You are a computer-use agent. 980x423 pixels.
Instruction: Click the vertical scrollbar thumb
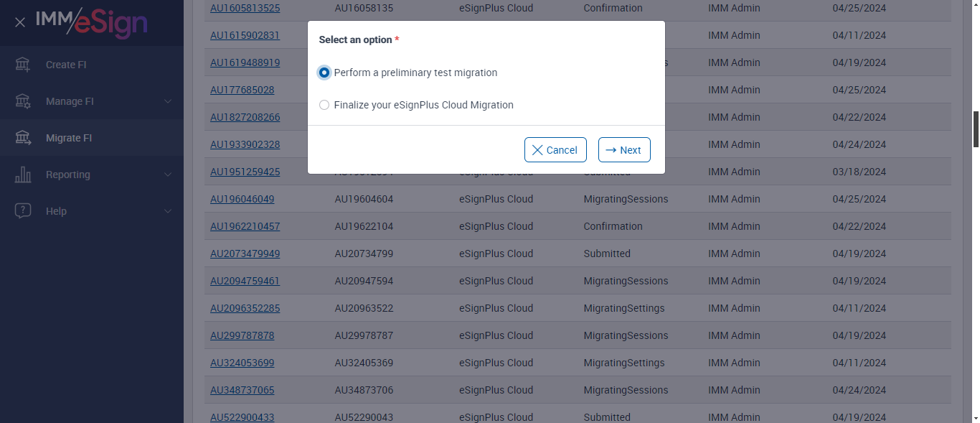[x=976, y=129]
